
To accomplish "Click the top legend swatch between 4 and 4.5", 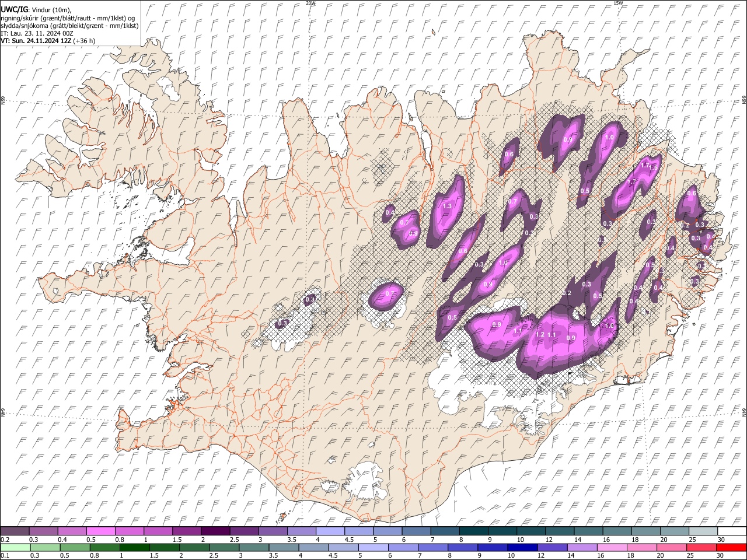I will click(330, 531).
